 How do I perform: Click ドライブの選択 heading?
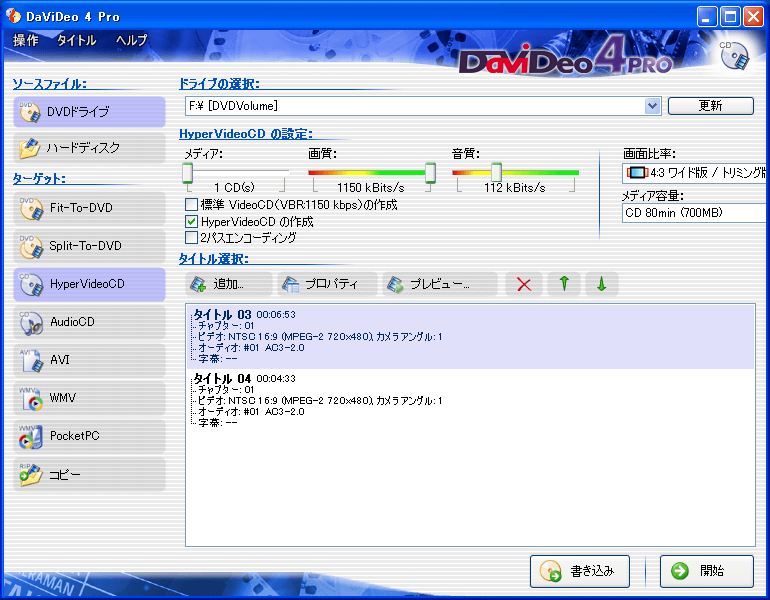(219, 84)
